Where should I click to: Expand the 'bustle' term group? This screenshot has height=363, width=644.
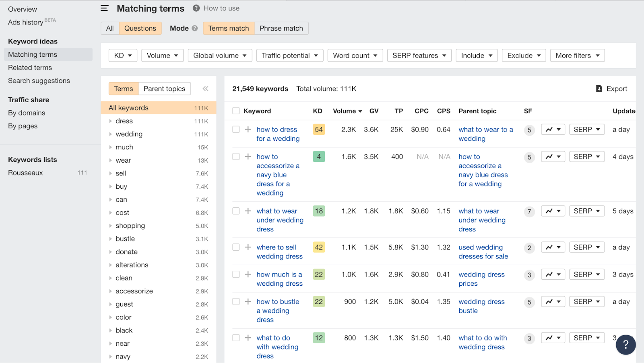point(110,239)
